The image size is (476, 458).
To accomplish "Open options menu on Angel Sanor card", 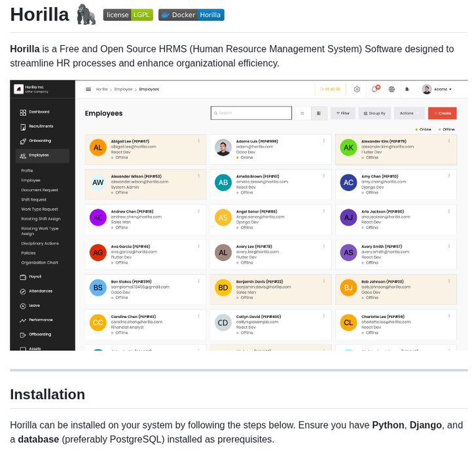I will point(324,211).
